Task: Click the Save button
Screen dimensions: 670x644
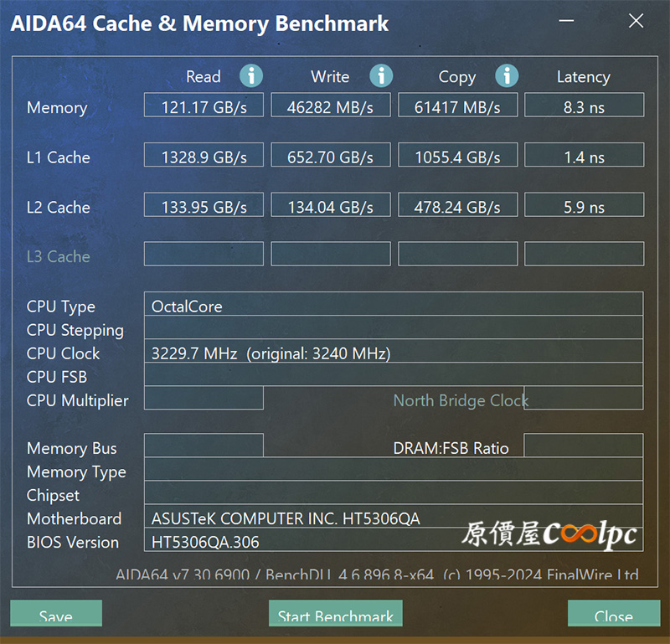Action: click(56, 613)
